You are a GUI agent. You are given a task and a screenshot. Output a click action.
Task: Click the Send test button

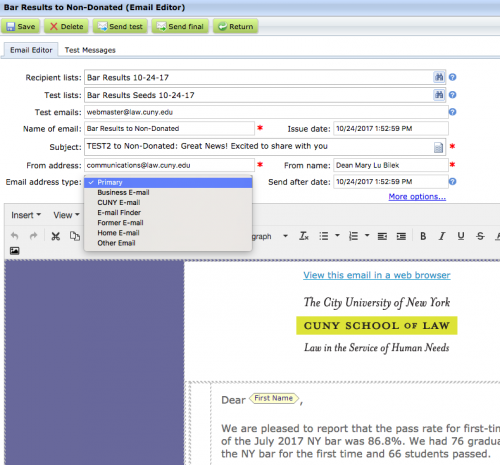click(x=120, y=26)
